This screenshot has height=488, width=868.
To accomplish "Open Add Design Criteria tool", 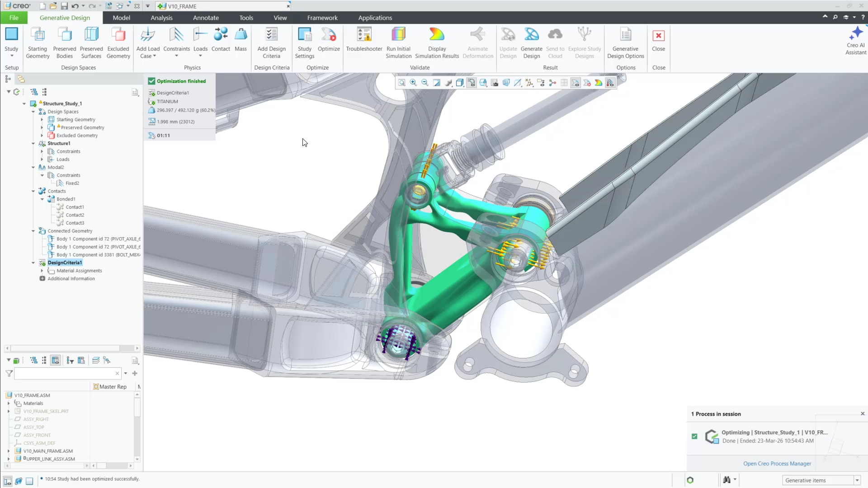I will pyautogui.click(x=271, y=43).
